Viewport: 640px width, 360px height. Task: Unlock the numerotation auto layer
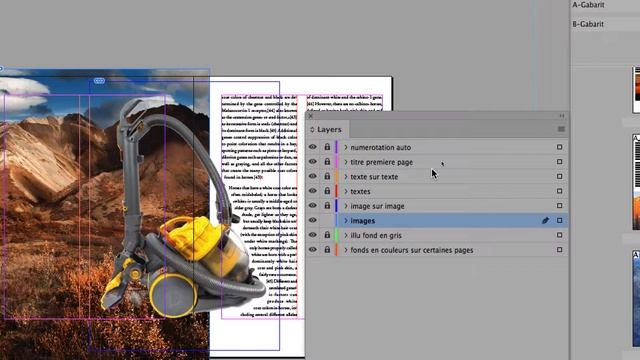click(x=327, y=147)
